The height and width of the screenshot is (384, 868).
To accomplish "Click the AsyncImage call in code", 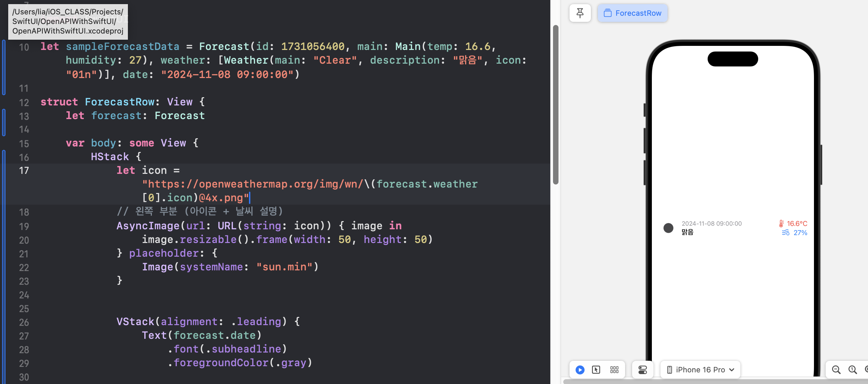I will (x=148, y=226).
